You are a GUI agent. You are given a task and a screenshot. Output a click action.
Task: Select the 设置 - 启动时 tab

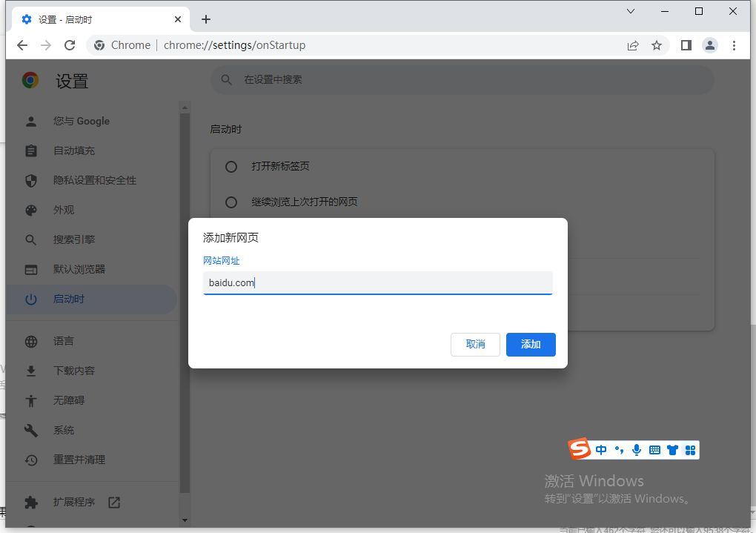click(100, 19)
